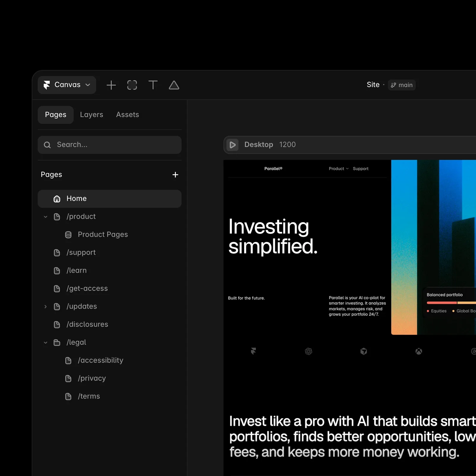476x476 pixels.
Task: Select the 'Investing simplified.' headline
Action: point(273,237)
